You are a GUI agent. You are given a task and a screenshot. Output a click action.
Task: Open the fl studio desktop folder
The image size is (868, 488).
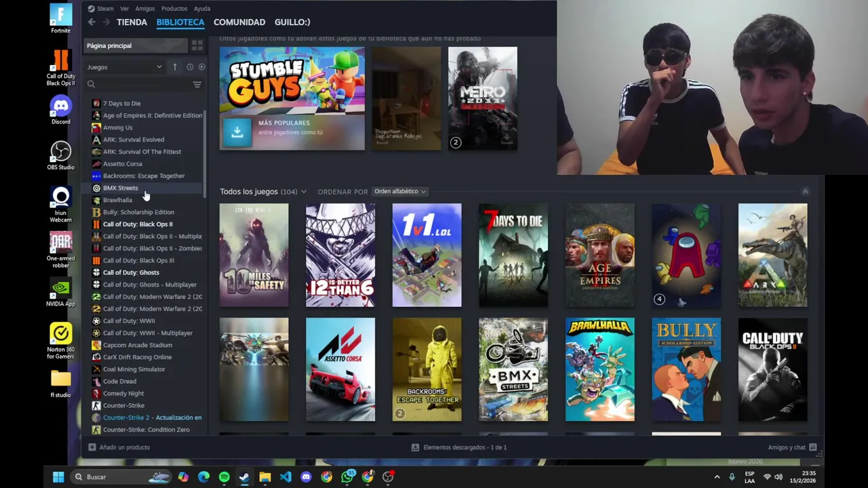pos(60,384)
